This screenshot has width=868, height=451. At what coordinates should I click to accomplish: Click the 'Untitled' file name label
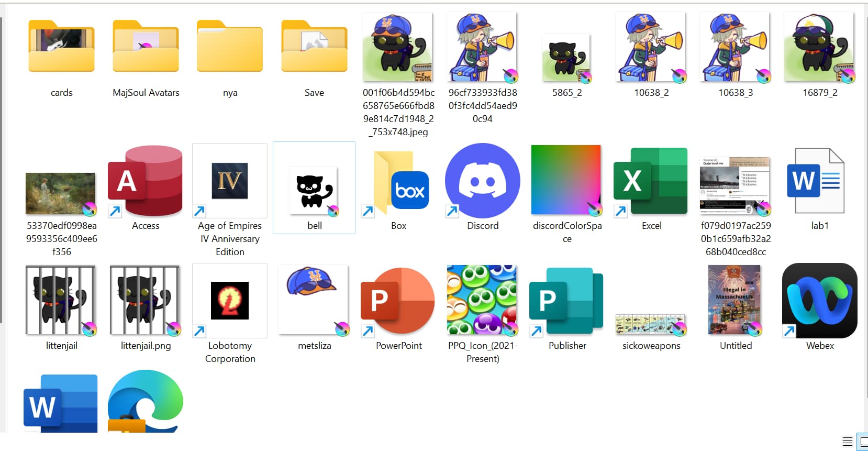click(x=736, y=346)
